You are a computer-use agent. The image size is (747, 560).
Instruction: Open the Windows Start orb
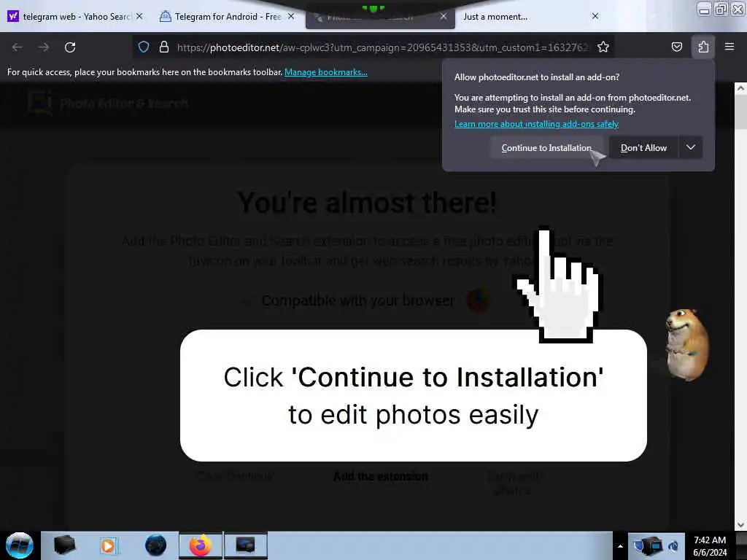(19, 545)
